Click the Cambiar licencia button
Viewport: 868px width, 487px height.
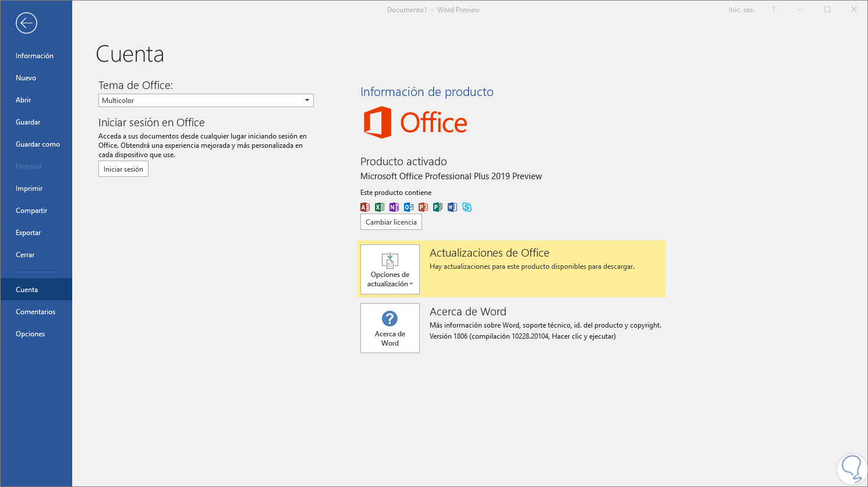coord(391,222)
